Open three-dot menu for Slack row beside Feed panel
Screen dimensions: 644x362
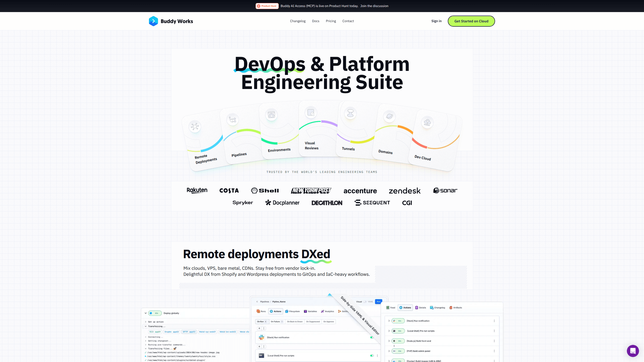point(494,321)
